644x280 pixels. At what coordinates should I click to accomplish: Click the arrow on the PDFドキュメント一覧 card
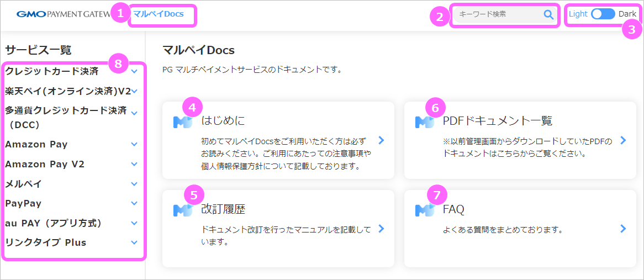623,140
